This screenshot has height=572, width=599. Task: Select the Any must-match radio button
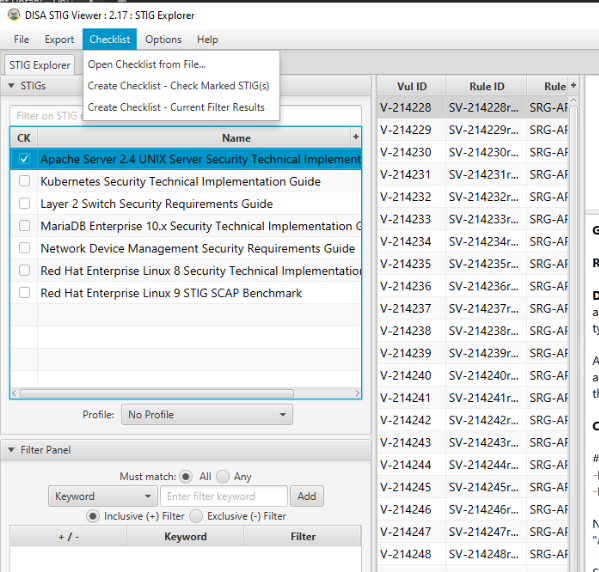click(x=223, y=476)
